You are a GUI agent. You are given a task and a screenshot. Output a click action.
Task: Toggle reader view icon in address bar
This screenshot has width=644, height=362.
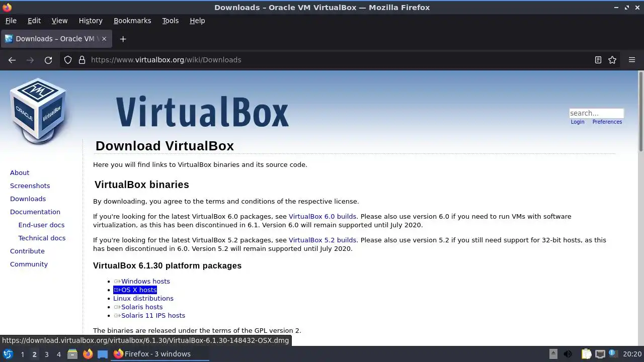point(598,60)
